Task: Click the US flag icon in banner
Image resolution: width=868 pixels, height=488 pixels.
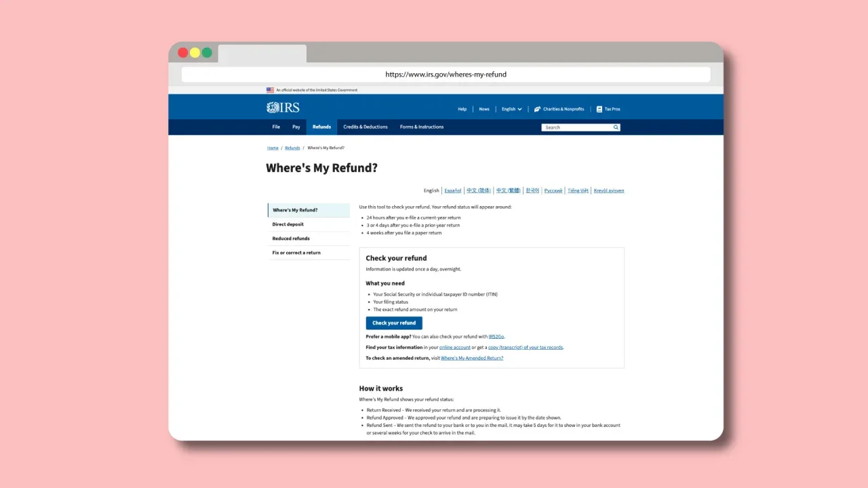Action: pos(270,89)
